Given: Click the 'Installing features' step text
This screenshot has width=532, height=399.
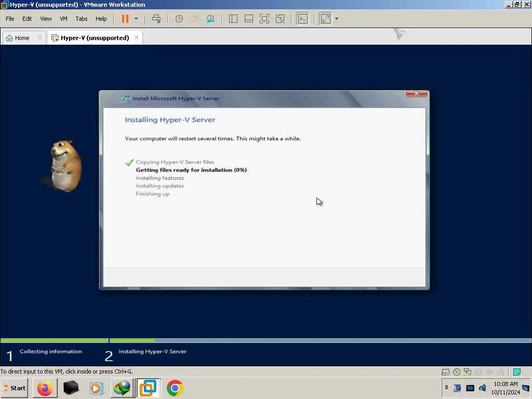Looking at the screenshot, I should [x=160, y=178].
